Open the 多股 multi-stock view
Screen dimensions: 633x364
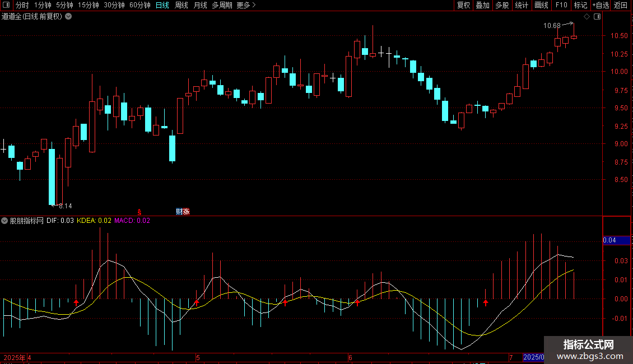point(502,5)
